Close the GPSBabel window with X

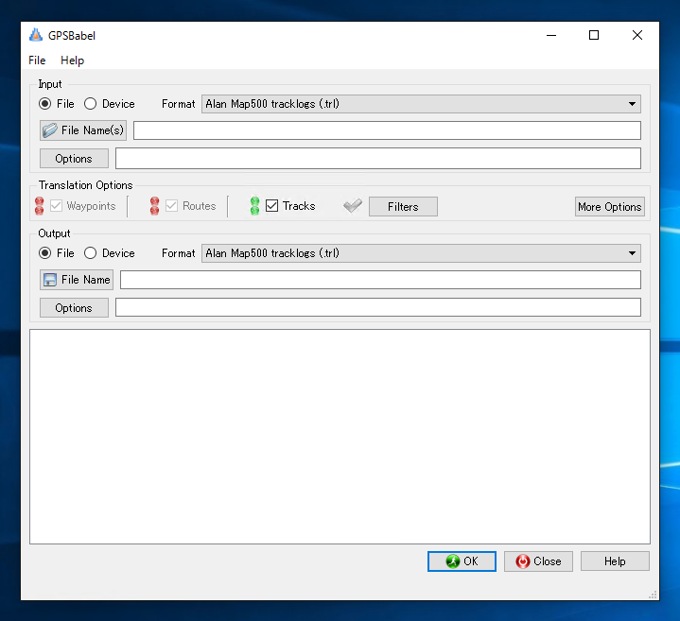point(637,35)
